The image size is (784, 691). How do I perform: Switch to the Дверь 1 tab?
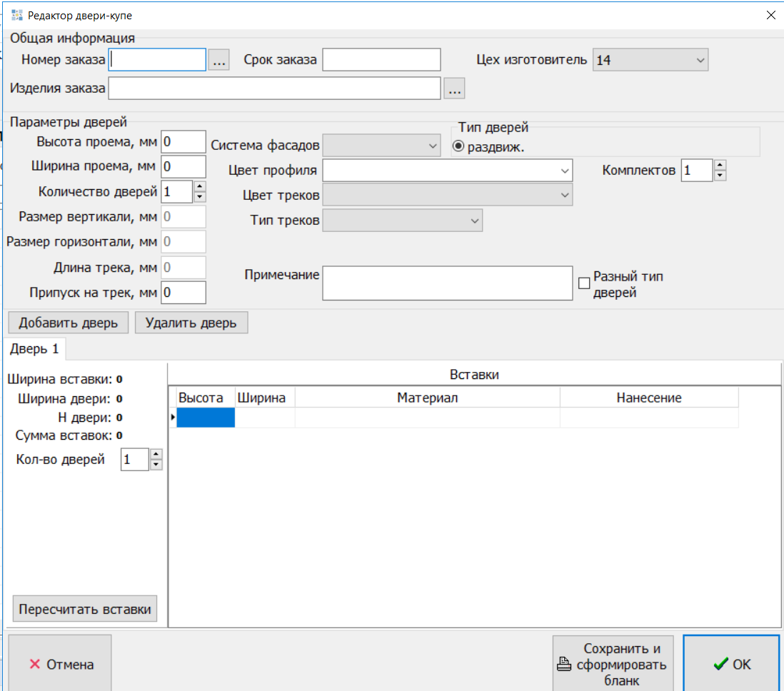click(34, 349)
